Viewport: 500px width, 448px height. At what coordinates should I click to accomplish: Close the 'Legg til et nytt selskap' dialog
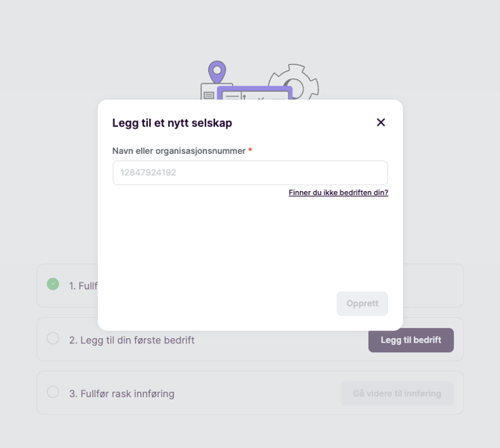click(x=381, y=122)
